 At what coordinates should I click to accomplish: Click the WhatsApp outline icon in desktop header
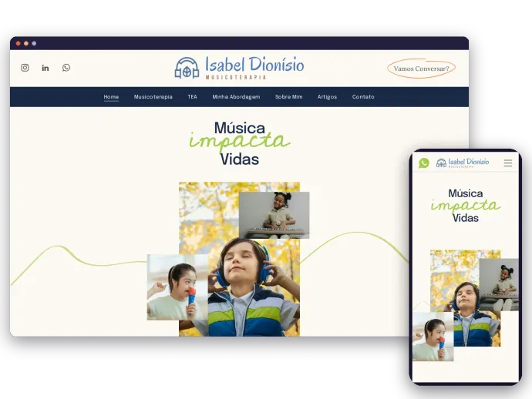pos(66,68)
